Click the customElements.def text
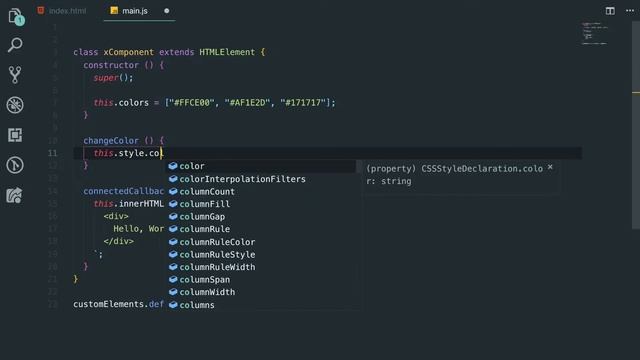Viewport: 640px width, 360px height. (x=118, y=304)
